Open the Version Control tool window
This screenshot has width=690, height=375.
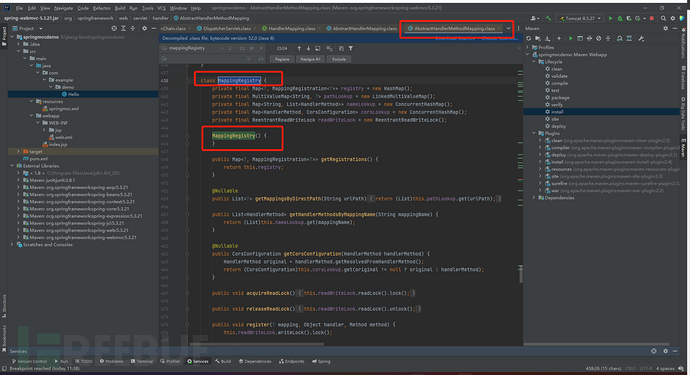(x=30, y=361)
